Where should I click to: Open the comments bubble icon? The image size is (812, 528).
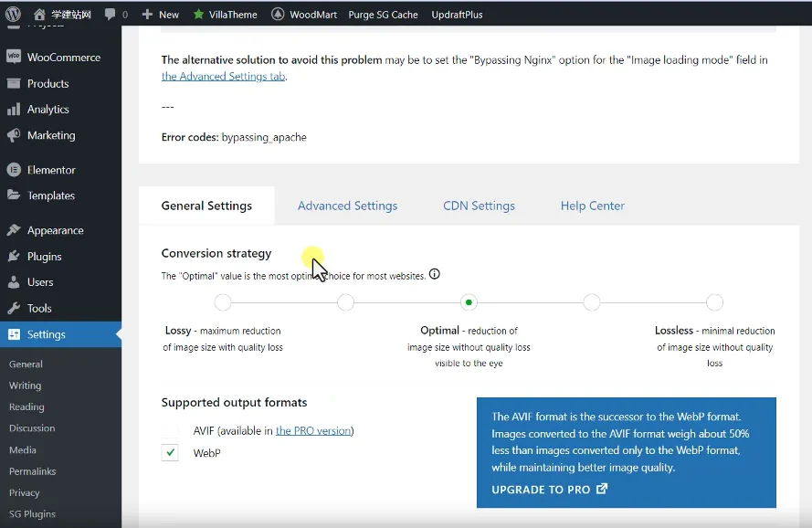[x=111, y=15]
